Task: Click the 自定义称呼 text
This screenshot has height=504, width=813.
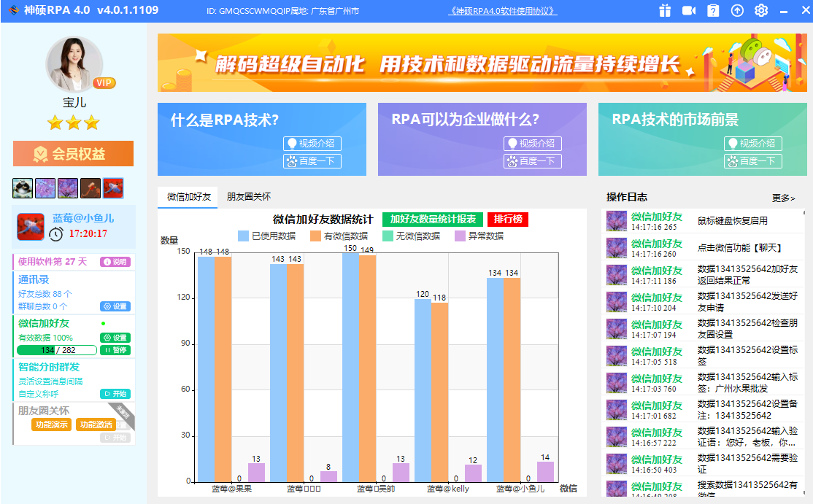Action: (x=39, y=394)
